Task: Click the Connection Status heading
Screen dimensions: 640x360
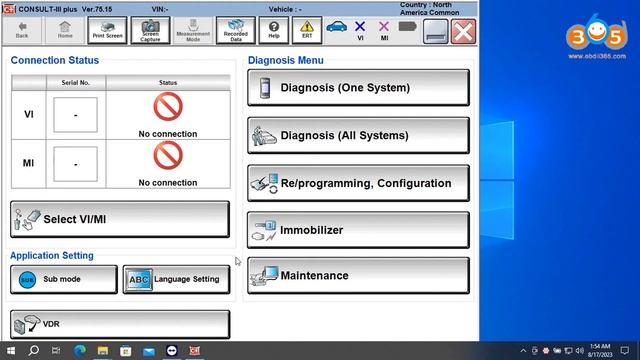Action: tap(55, 60)
